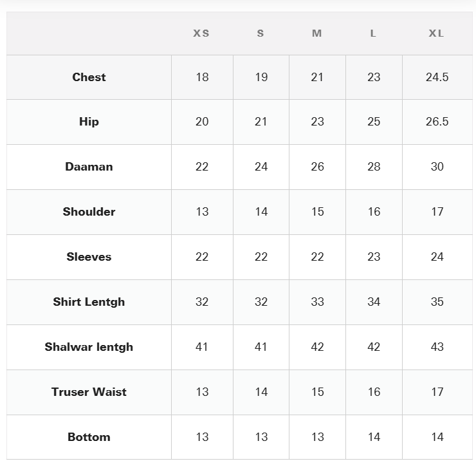476x468 pixels.
Task: Click the M size column header
Action: click(x=317, y=33)
